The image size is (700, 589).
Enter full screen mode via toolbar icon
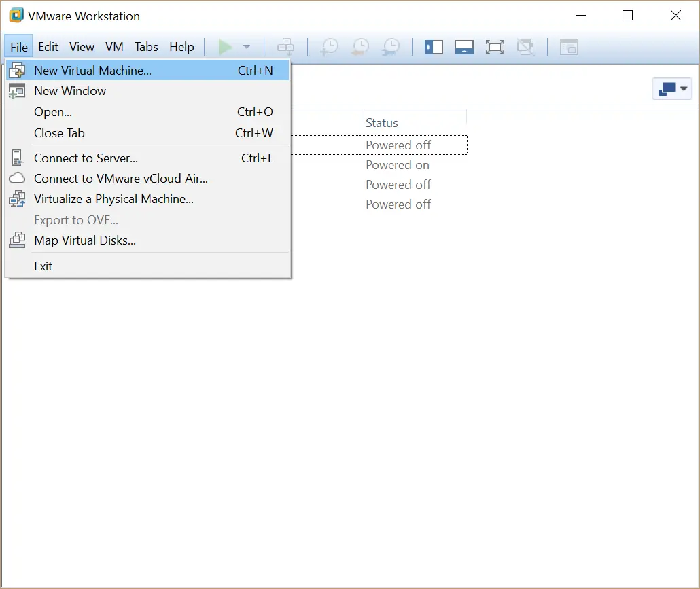pyautogui.click(x=495, y=47)
